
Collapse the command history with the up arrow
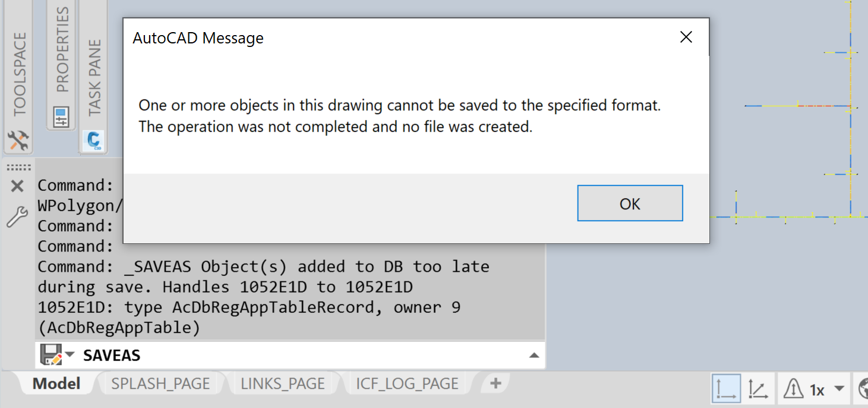tap(534, 354)
